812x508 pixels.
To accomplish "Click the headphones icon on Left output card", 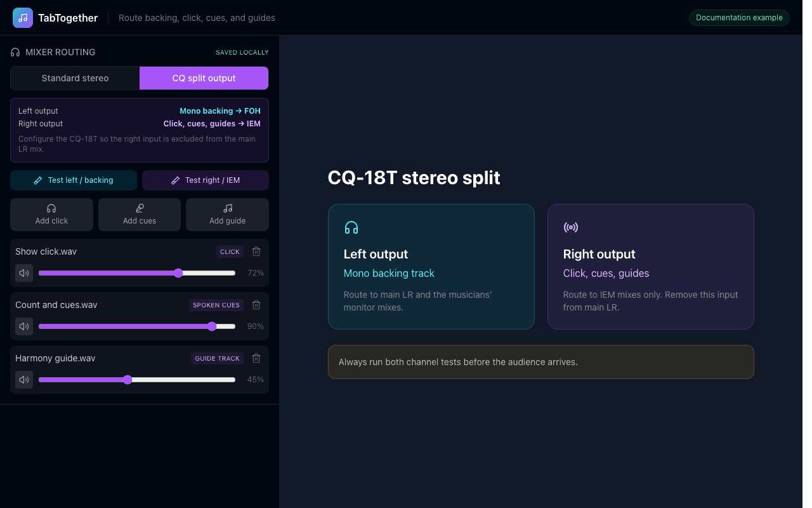I will tap(351, 227).
